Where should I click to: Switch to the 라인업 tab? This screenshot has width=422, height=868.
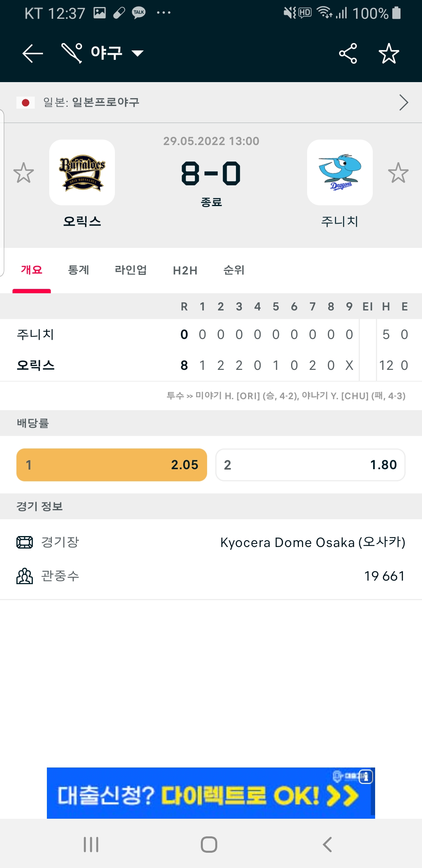click(x=131, y=270)
